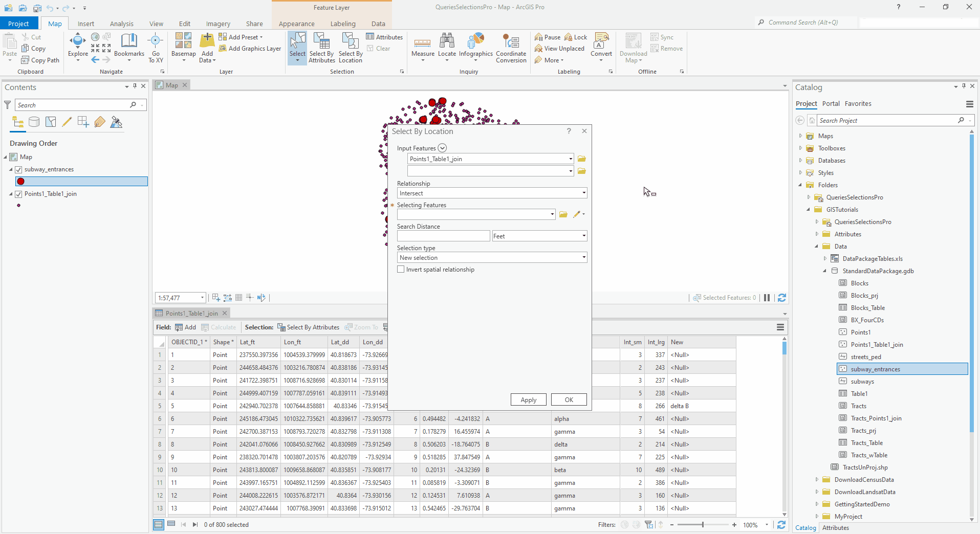This screenshot has width=980, height=534.
Task: Open the Appearance ribbon tab
Action: click(x=297, y=24)
